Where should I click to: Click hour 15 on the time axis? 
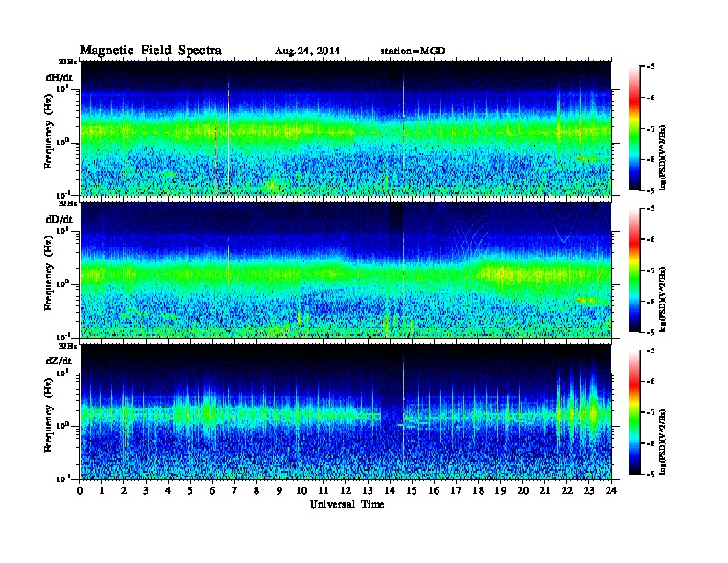point(412,491)
